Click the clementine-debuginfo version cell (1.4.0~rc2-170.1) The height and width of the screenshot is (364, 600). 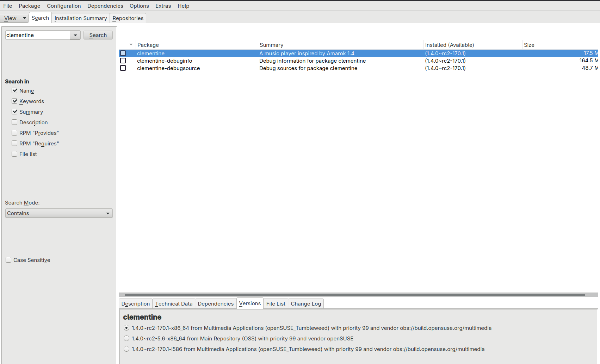click(x=445, y=61)
